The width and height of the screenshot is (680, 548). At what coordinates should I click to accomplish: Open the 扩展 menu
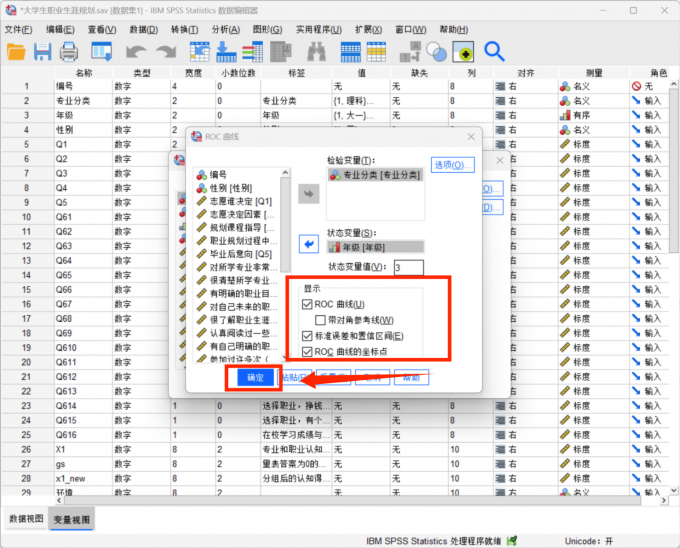tap(369, 29)
